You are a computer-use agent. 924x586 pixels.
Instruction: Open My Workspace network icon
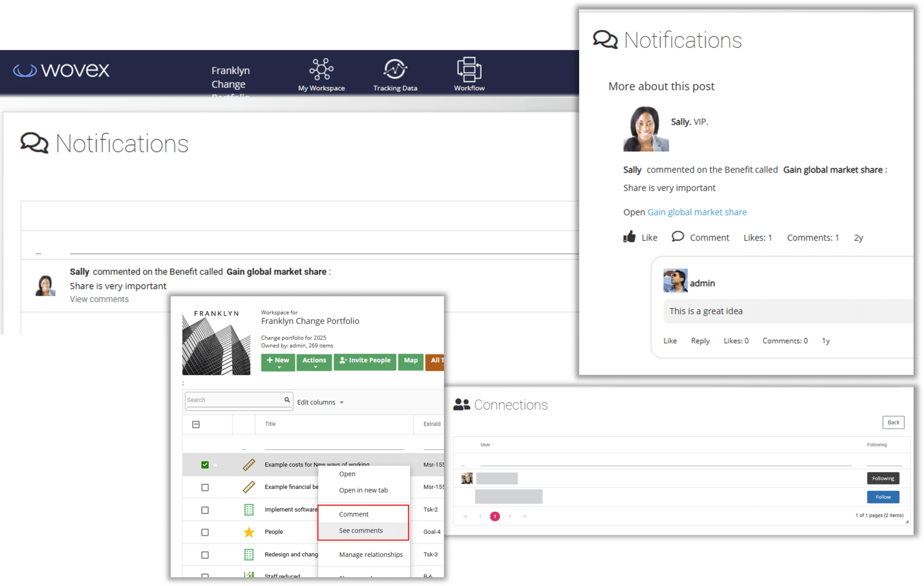tap(321, 69)
